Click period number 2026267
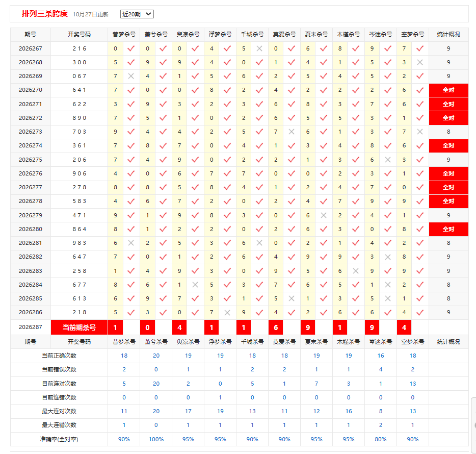The height and width of the screenshot is (454, 476). click(x=31, y=48)
